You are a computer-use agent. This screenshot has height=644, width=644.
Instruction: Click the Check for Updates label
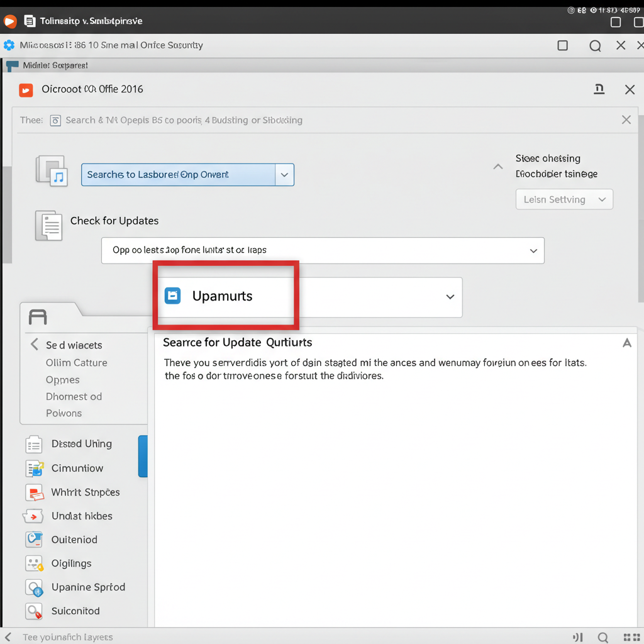(114, 221)
